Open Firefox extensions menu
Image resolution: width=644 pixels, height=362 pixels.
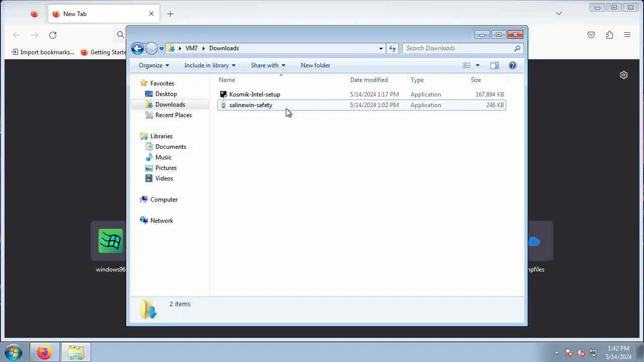(x=609, y=35)
